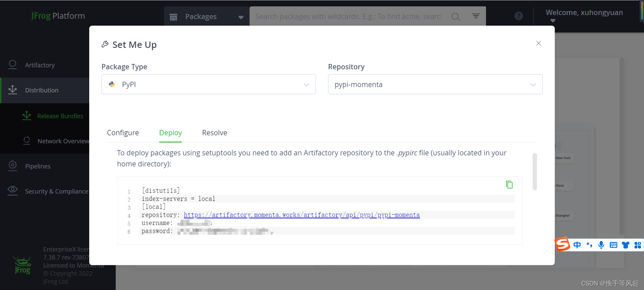Click the Network Overview icon
Image resolution: width=644 pixels, height=290 pixels.
pos(26,140)
